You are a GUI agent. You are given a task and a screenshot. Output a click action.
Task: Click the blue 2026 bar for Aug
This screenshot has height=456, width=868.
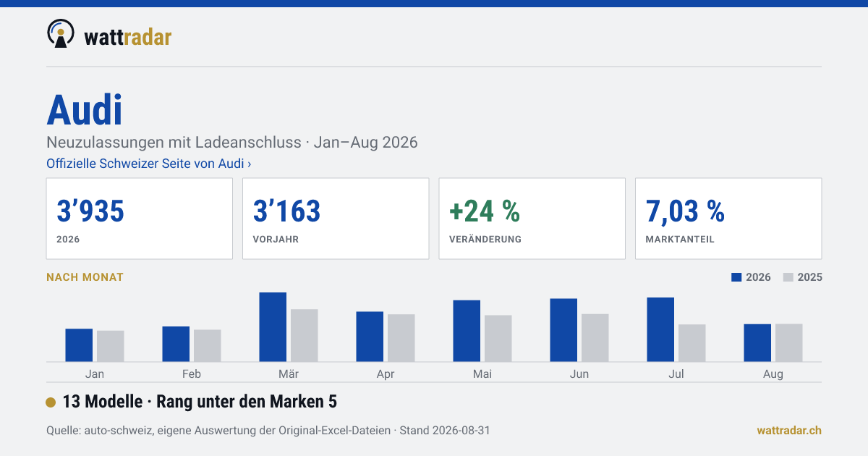757,343
